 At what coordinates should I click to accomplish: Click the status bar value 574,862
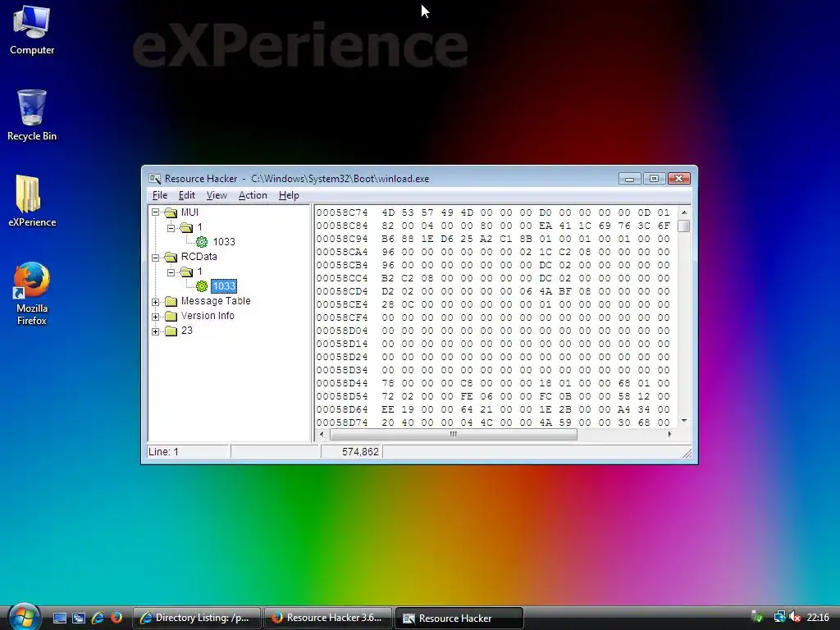(360, 452)
